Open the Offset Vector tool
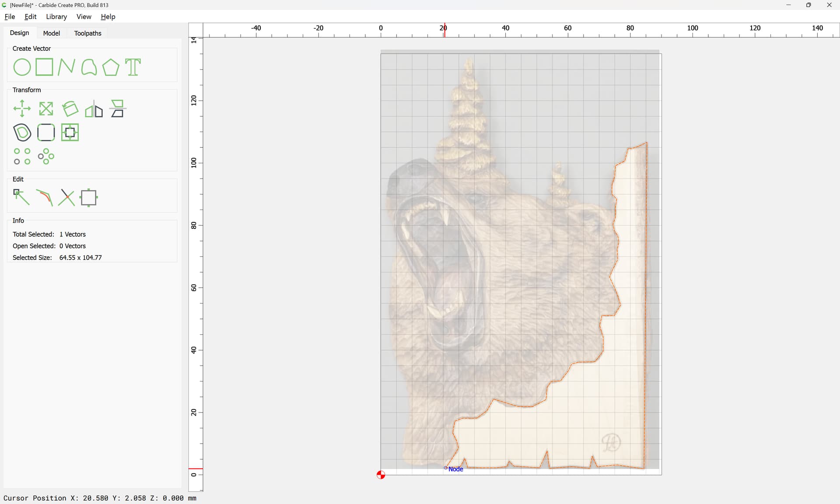 22,133
